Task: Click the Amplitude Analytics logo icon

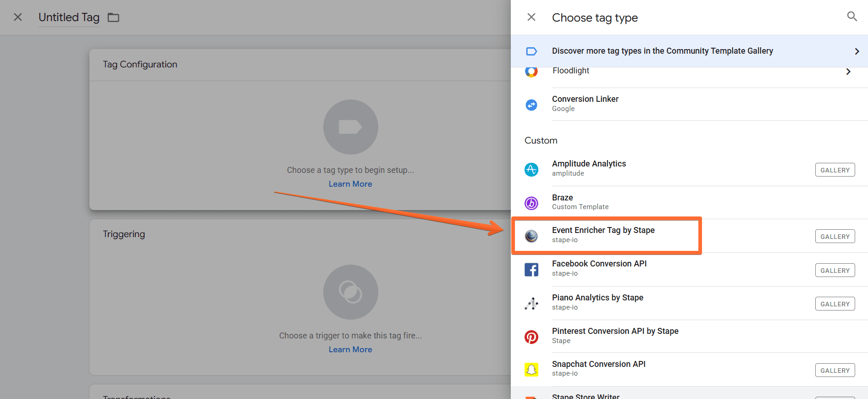Action: 531,170
